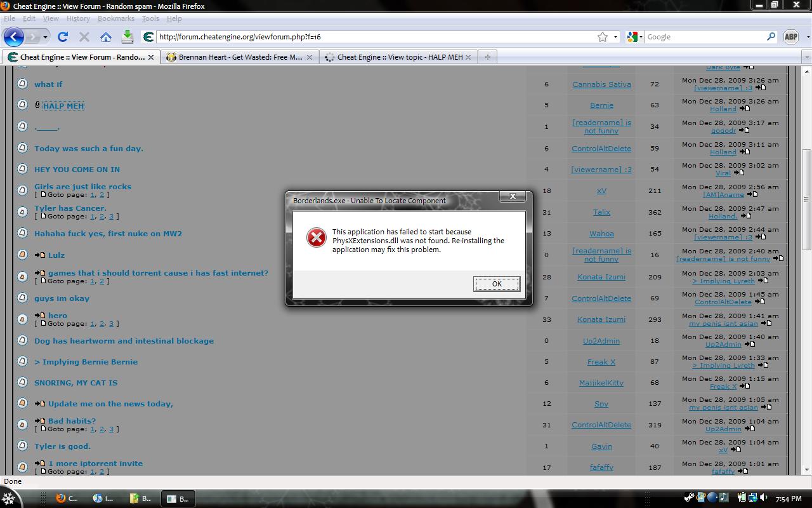812x508 pixels.
Task: Click the Cheat Engine site icon beside the URL
Action: pyautogui.click(x=148, y=37)
